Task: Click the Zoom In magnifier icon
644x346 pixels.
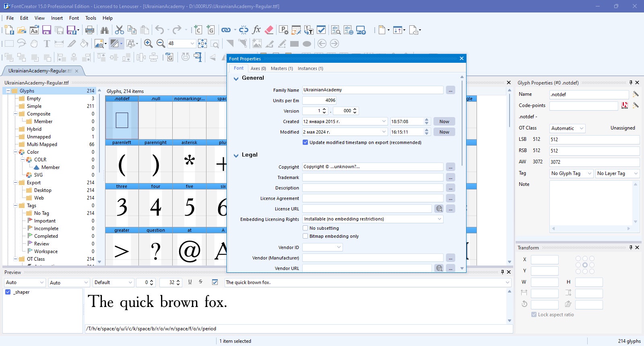Action: tap(148, 43)
